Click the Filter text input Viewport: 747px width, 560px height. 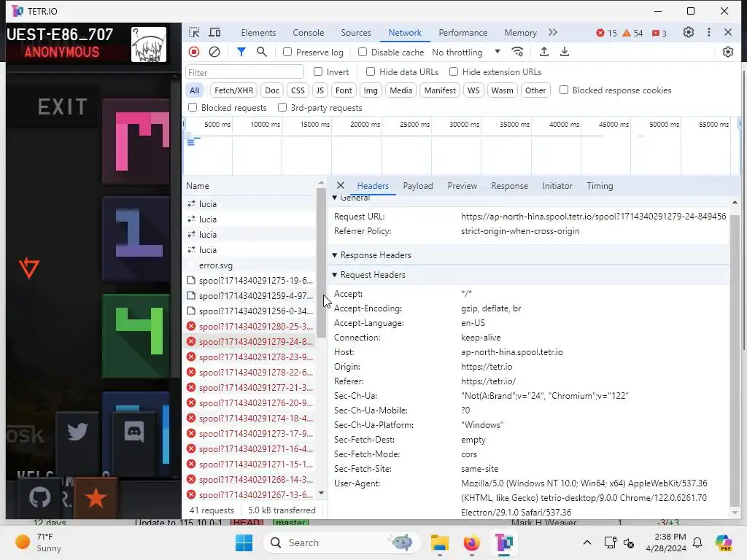pyautogui.click(x=244, y=72)
